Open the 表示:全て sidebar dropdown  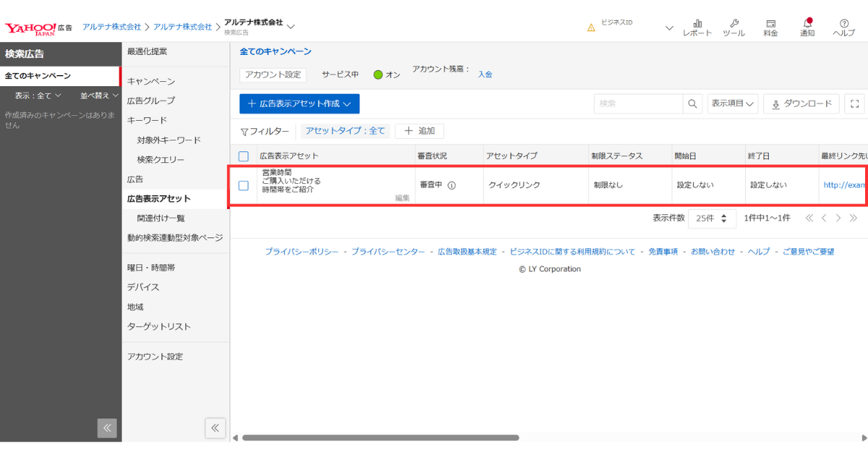38,96
